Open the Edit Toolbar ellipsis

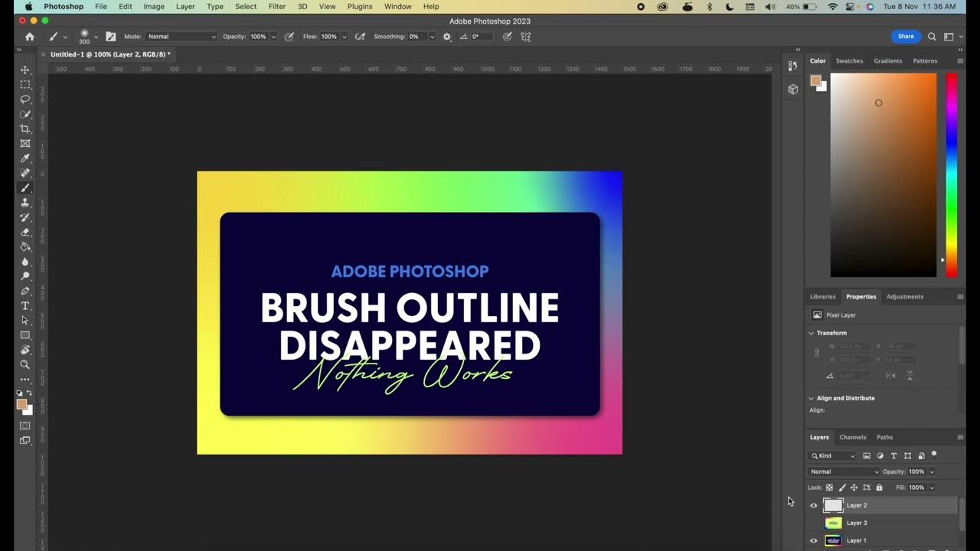click(x=25, y=380)
